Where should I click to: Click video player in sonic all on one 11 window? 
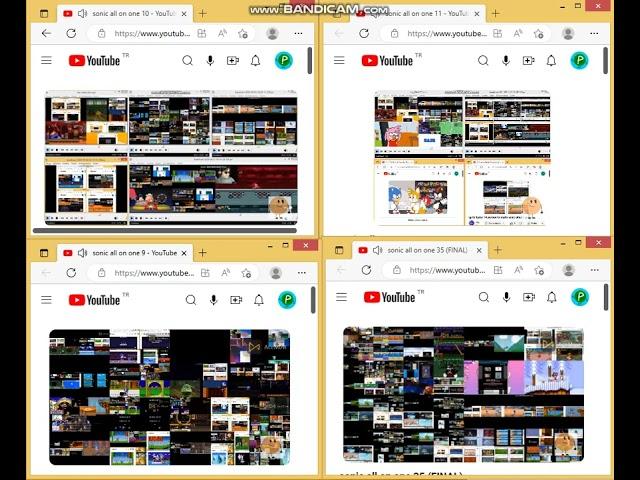tap(462, 158)
